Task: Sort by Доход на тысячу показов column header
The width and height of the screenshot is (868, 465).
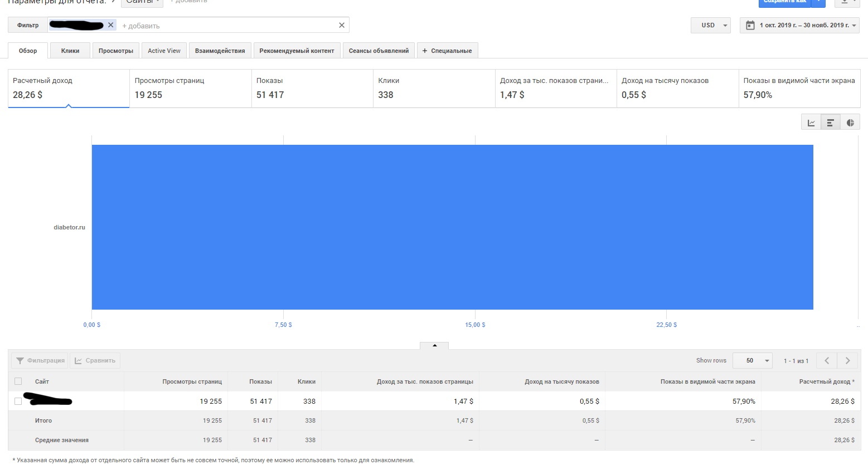Action: [x=562, y=381]
